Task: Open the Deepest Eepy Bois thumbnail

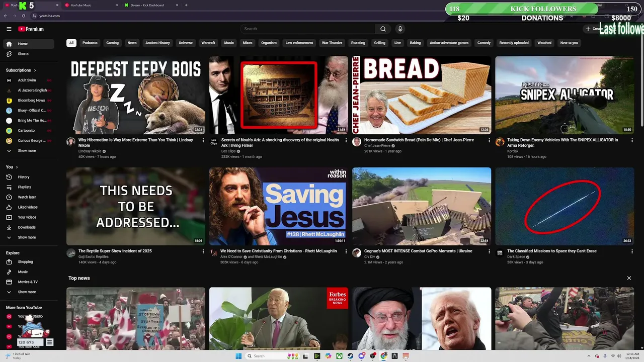Action: click(x=136, y=95)
